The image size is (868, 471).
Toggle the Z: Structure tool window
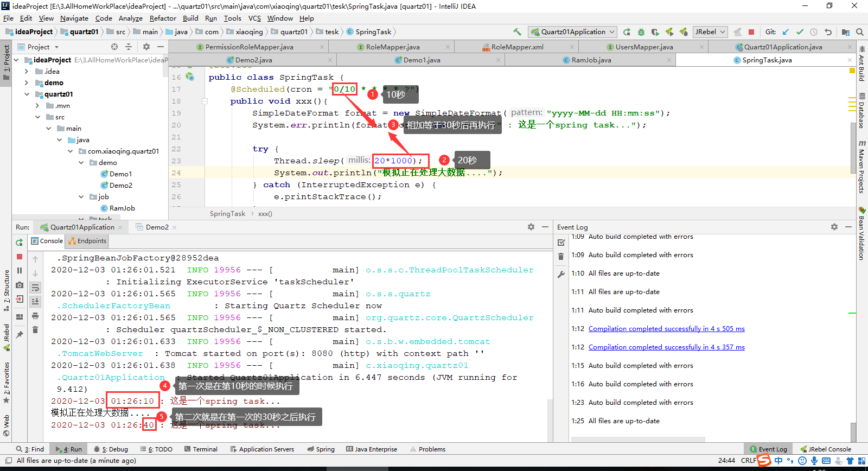(x=6, y=290)
